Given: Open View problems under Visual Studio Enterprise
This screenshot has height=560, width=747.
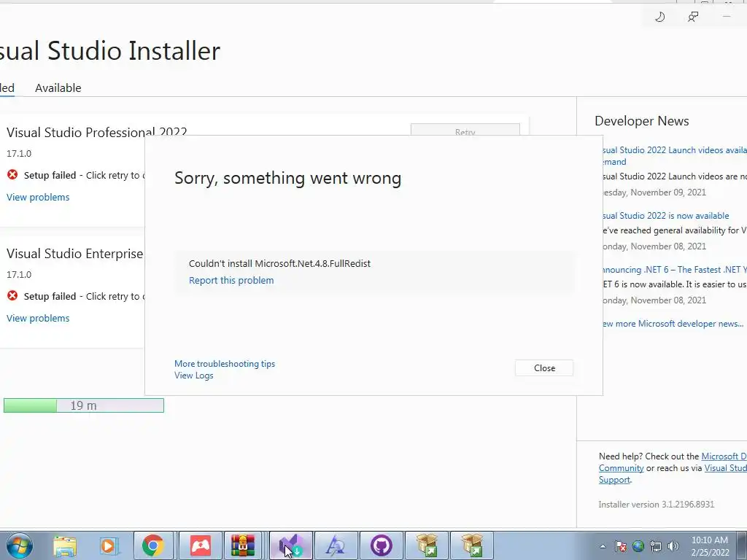Looking at the screenshot, I should (38, 318).
